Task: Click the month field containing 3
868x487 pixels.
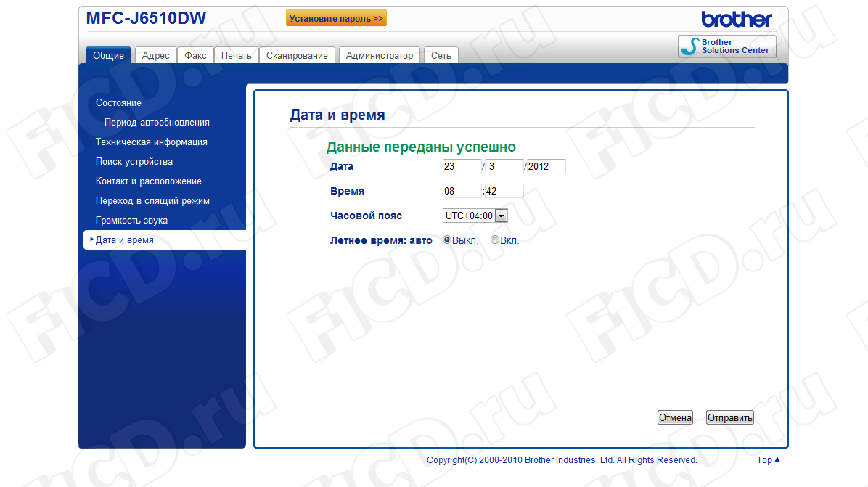Action: tap(504, 166)
